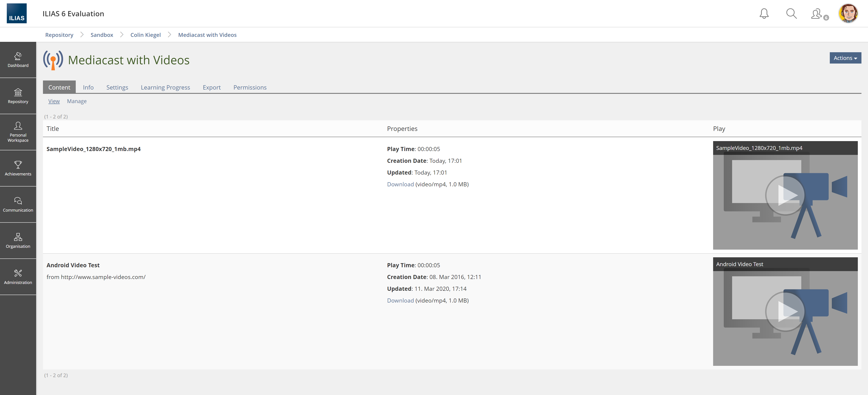Play the Android Video Test video
Viewport: 868px width, 395px height.
pos(785,312)
